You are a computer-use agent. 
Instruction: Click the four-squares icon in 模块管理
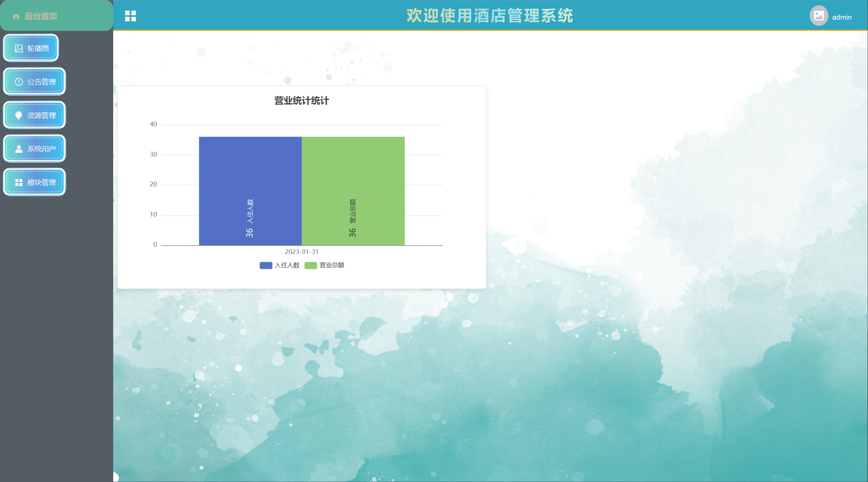tap(19, 183)
